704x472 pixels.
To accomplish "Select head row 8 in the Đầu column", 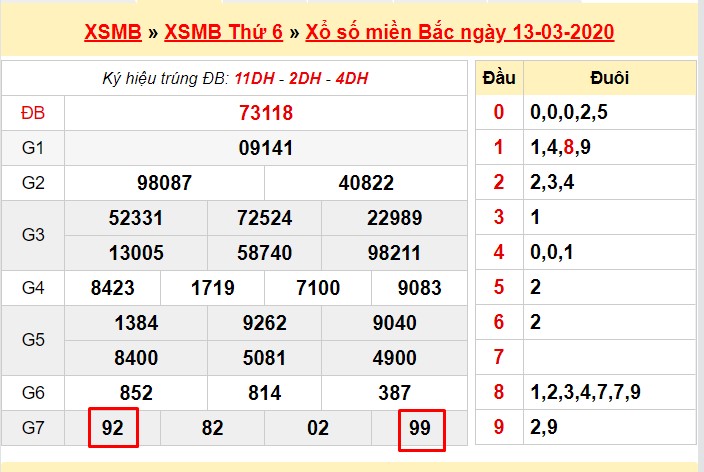I will (498, 392).
